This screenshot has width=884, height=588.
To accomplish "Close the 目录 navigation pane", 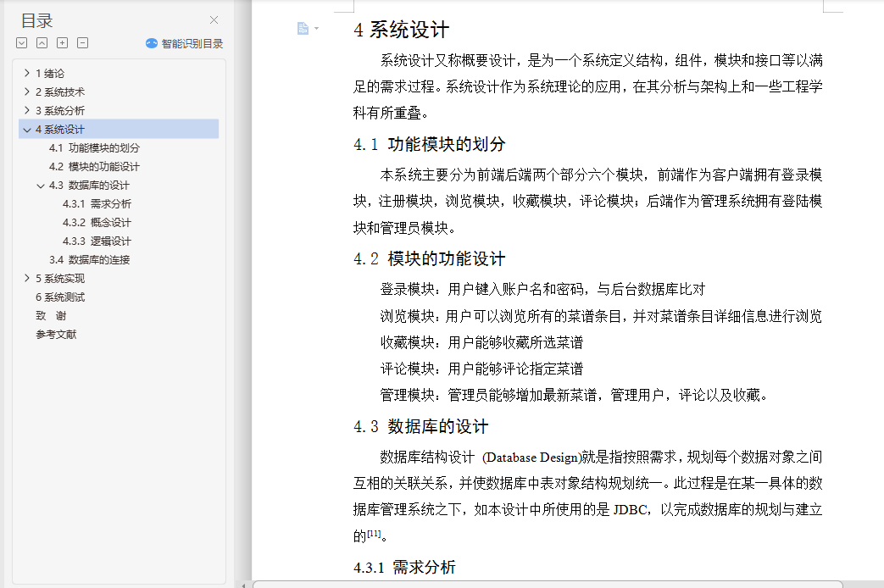I will [214, 20].
